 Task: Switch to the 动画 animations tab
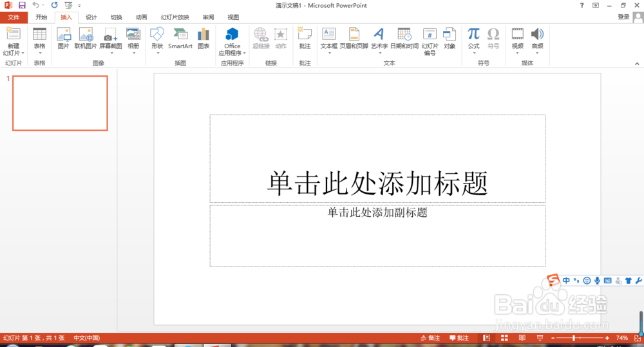click(141, 17)
